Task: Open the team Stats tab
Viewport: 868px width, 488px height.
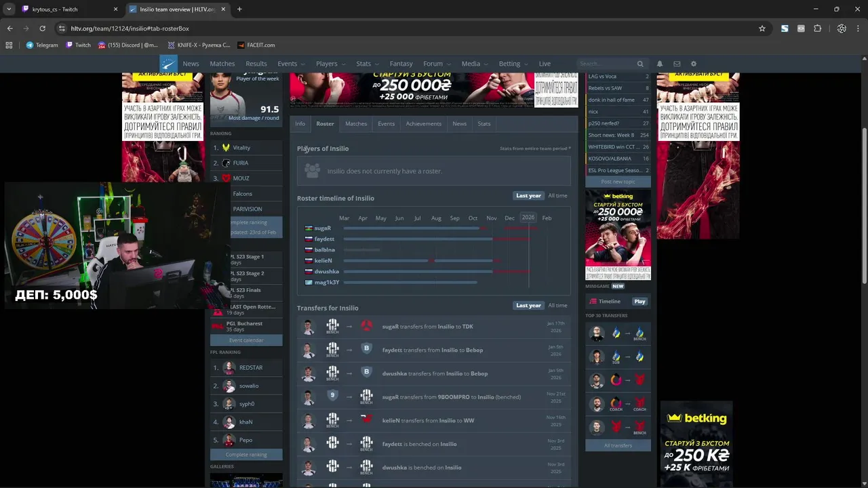Action: click(484, 123)
